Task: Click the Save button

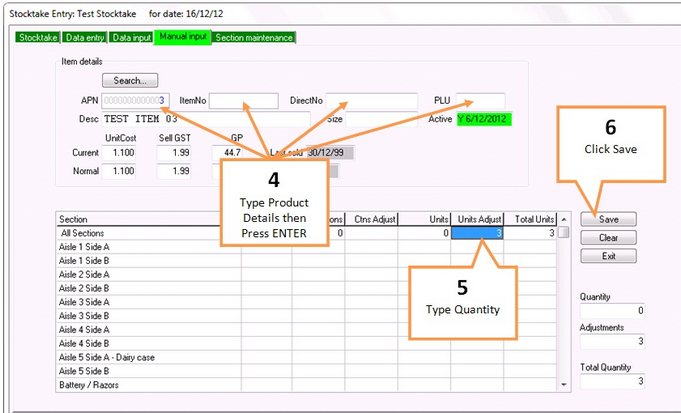Action: click(608, 219)
